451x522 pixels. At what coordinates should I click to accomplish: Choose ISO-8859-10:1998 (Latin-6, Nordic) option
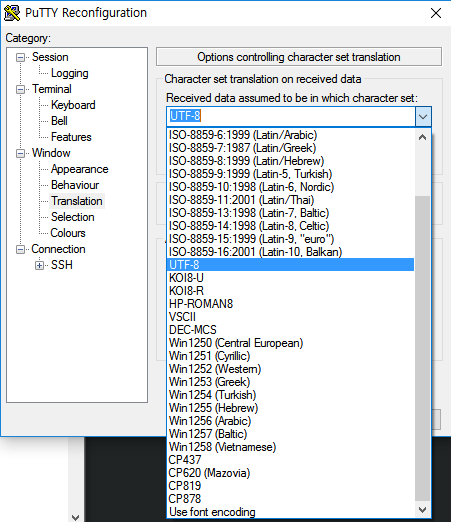pyautogui.click(x=290, y=187)
